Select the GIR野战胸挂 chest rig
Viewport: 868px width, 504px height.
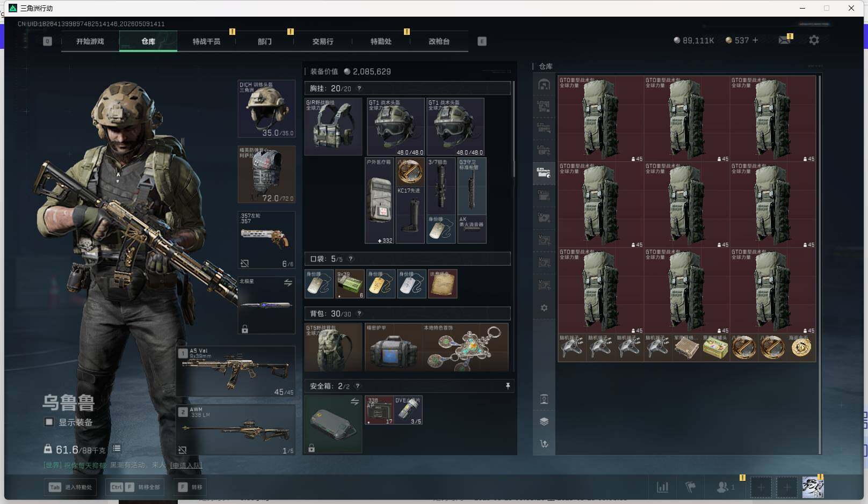pyautogui.click(x=334, y=127)
